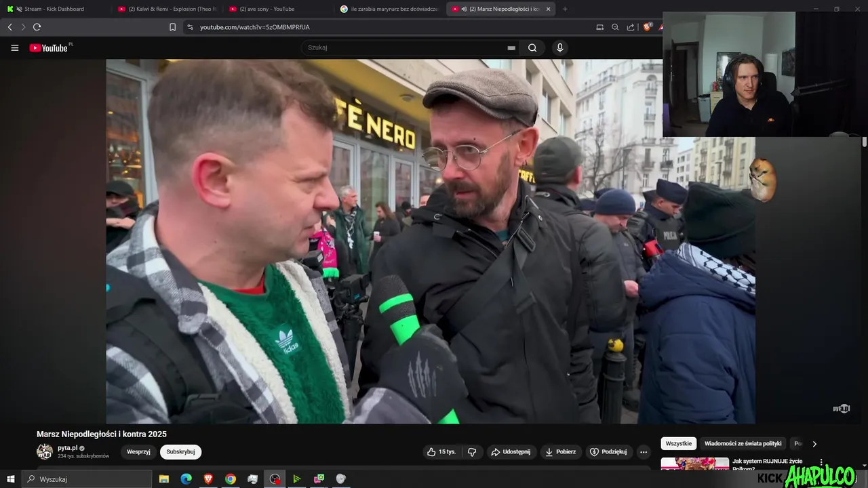Click the video player to pause
Image resolution: width=868 pixels, height=488 pixels.
(x=431, y=241)
